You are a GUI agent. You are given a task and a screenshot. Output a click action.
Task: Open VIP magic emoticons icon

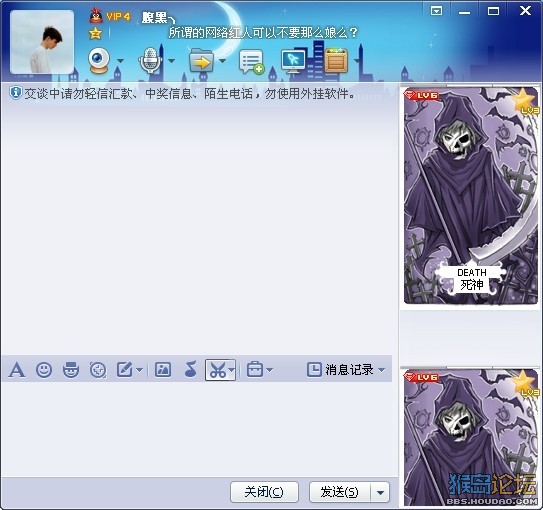coord(71,370)
